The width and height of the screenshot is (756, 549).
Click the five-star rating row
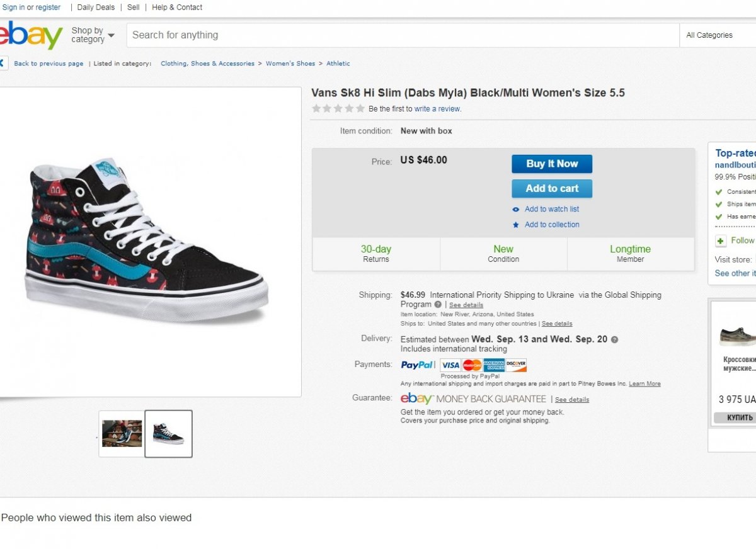(x=338, y=109)
